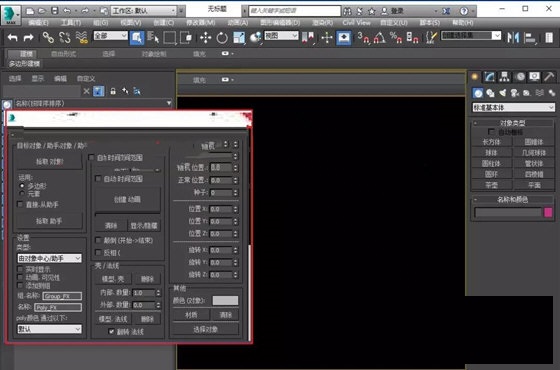This screenshot has height=370, width=560.
Task: Enable the 动画 可见性 checkbox
Action: pyautogui.click(x=20, y=277)
